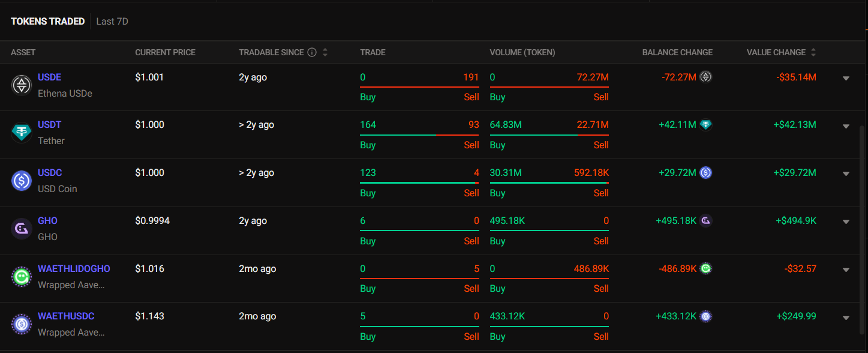
Task: Click the 592.18K sell volume for USDC
Action: coord(591,173)
